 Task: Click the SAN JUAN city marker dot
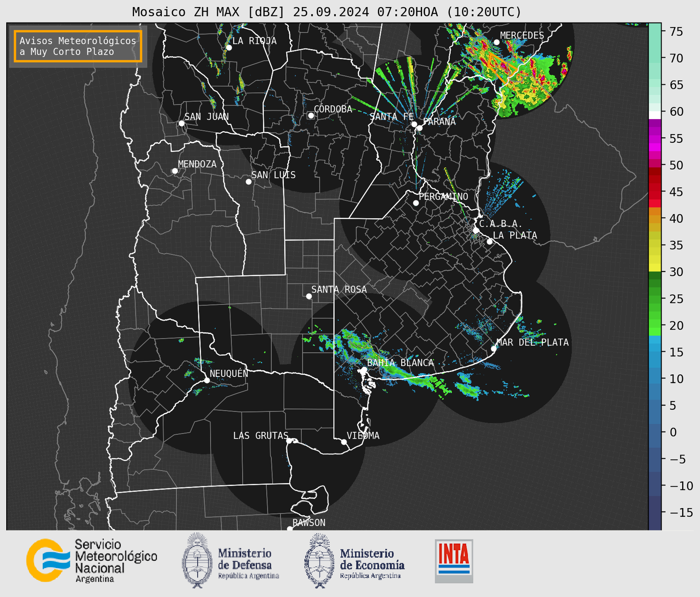181,123
